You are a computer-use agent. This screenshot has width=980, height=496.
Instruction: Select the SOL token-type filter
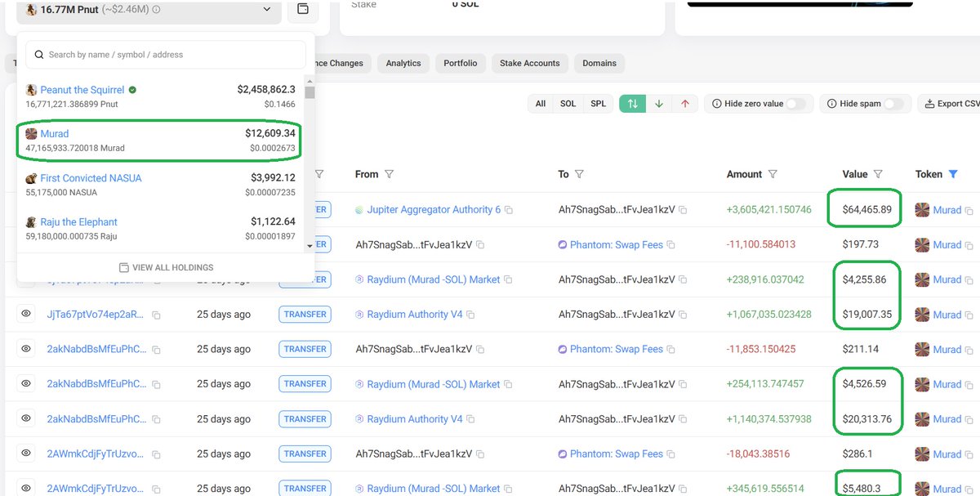coord(568,104)
